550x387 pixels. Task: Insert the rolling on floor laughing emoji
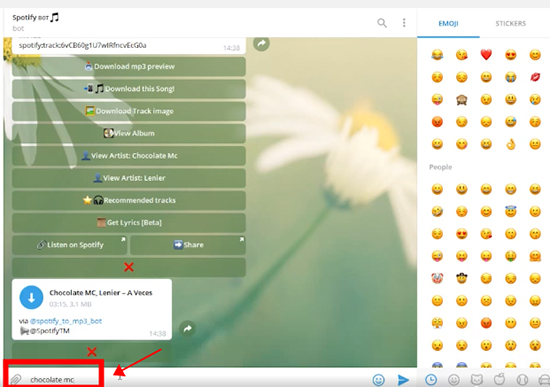click(x=437, y=212)
